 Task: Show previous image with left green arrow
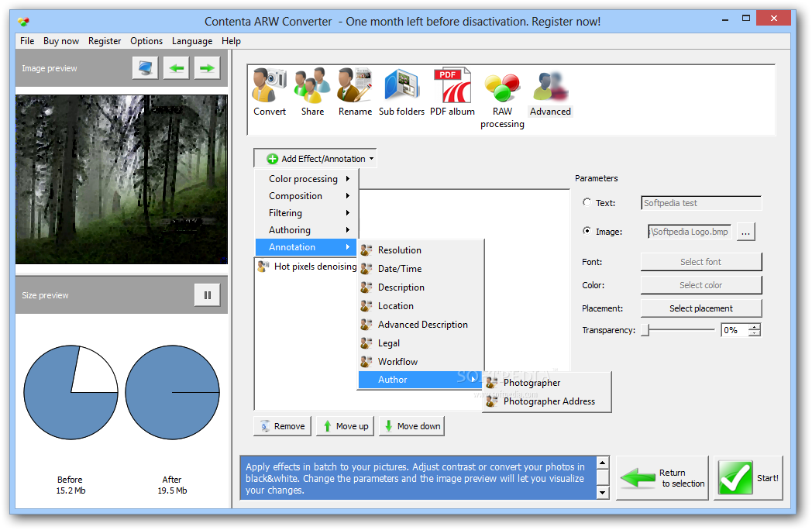tap(176, 68)
